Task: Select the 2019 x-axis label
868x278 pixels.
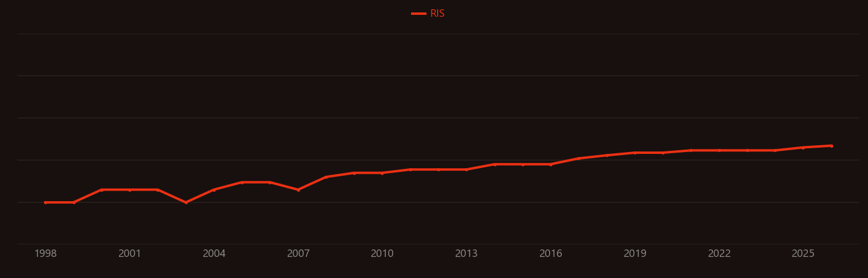Action: pos(635,254)
